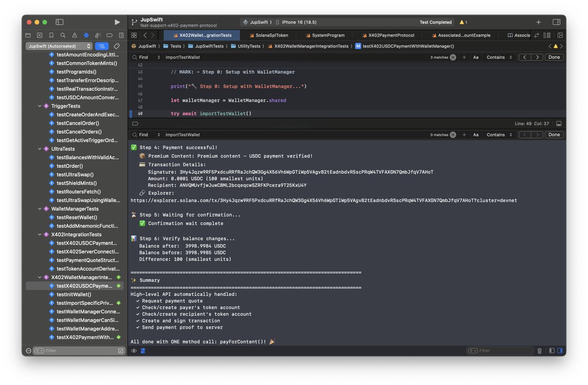Switch to the SystemProgram tab
588x385 pixels.
point(324,35)
